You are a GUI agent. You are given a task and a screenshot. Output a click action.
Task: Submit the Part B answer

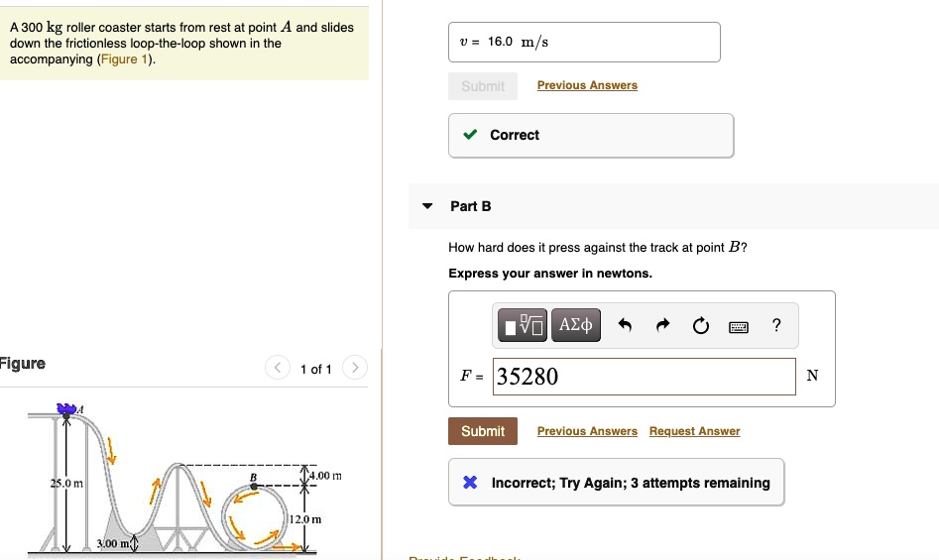483,431
